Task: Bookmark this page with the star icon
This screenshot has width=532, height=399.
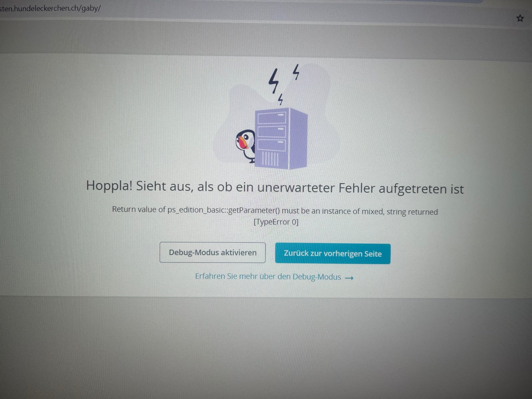Action: click(x=520, y=18)
